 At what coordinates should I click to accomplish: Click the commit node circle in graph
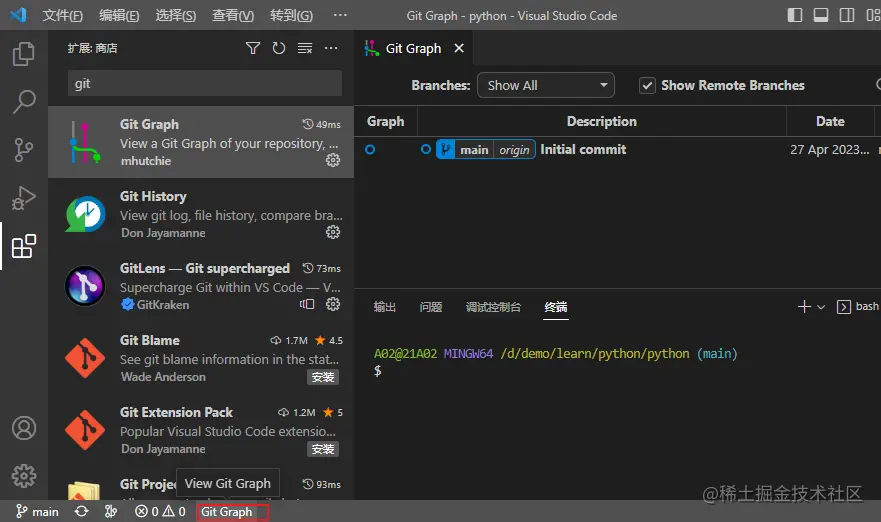click(370, 149)
